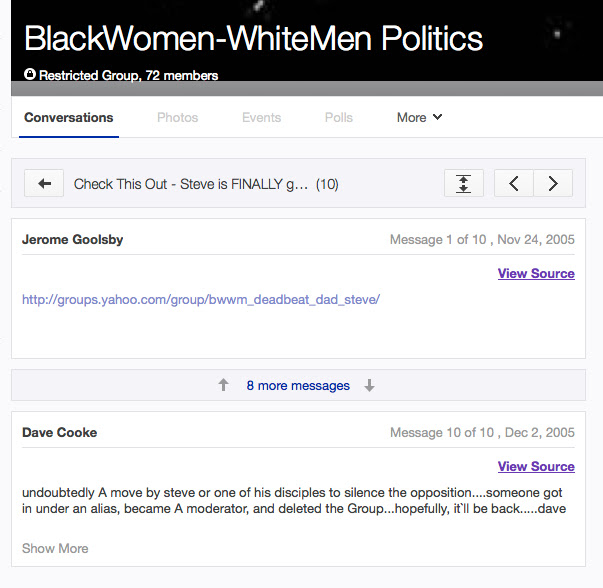The height and width of the screenshot is (588, 603).
Task: Open the Events tab
Action: pos(262,117)
